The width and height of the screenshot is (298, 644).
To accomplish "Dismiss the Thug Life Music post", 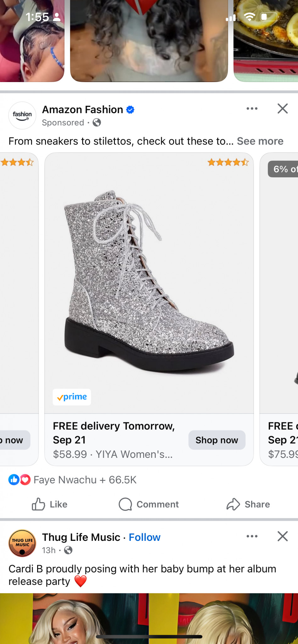I will click(x=282, y=536).
